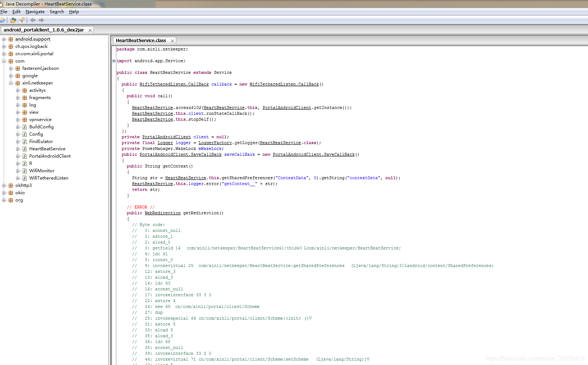Click the WifiMonitor class file icon
The width and height of the screenshot is (588, 365).
[25, 171]
